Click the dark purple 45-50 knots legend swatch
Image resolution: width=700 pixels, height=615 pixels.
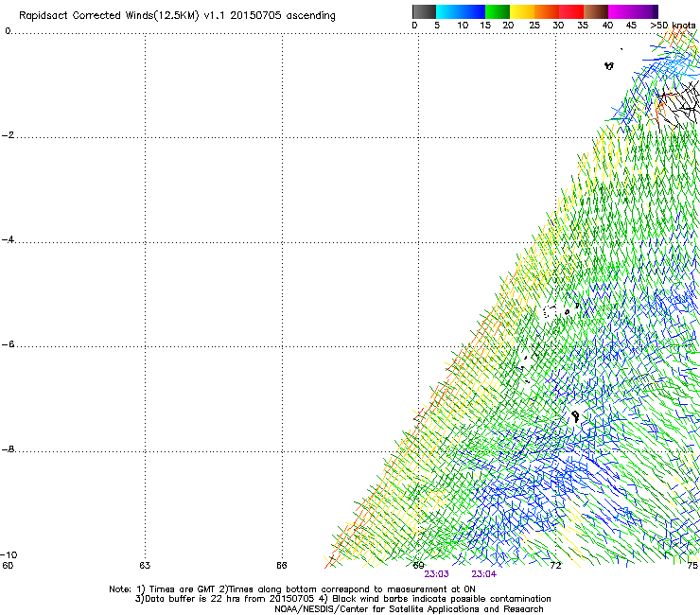(x=645, y=11)
